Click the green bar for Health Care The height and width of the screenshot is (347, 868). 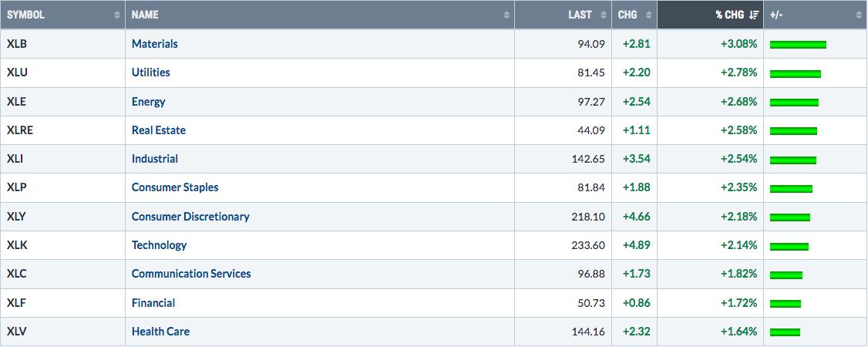coord(785,332)
